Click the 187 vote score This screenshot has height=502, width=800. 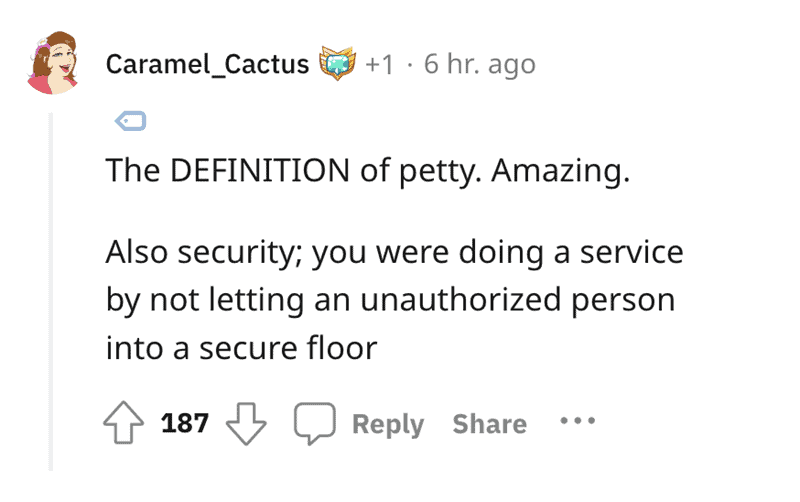(185, 423)
